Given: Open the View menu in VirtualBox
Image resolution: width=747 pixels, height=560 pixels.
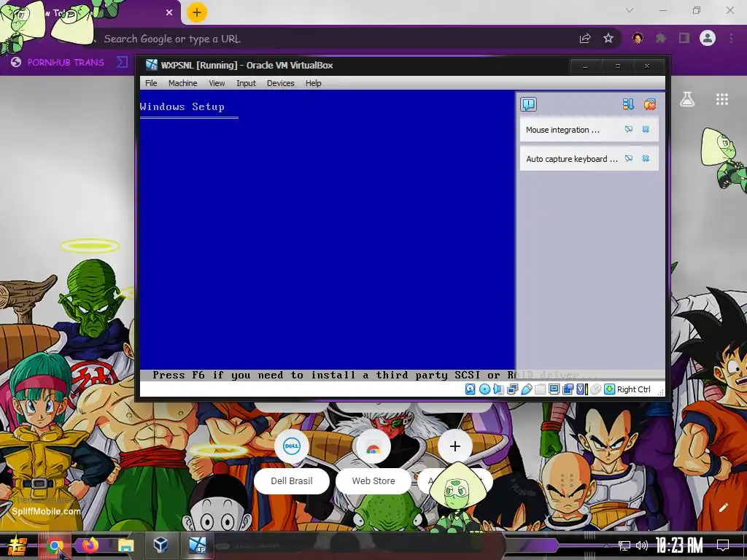Looking at the screenshot, I should coord(216,83).
